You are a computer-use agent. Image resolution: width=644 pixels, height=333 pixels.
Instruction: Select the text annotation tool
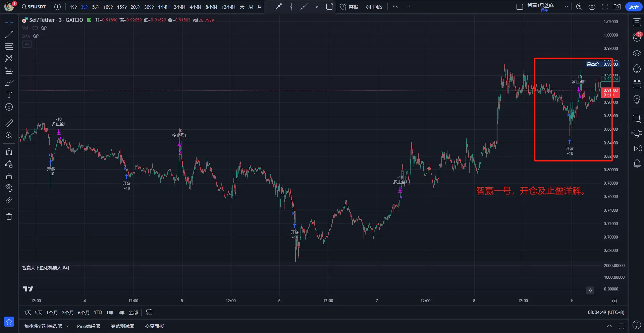(9, 95)
